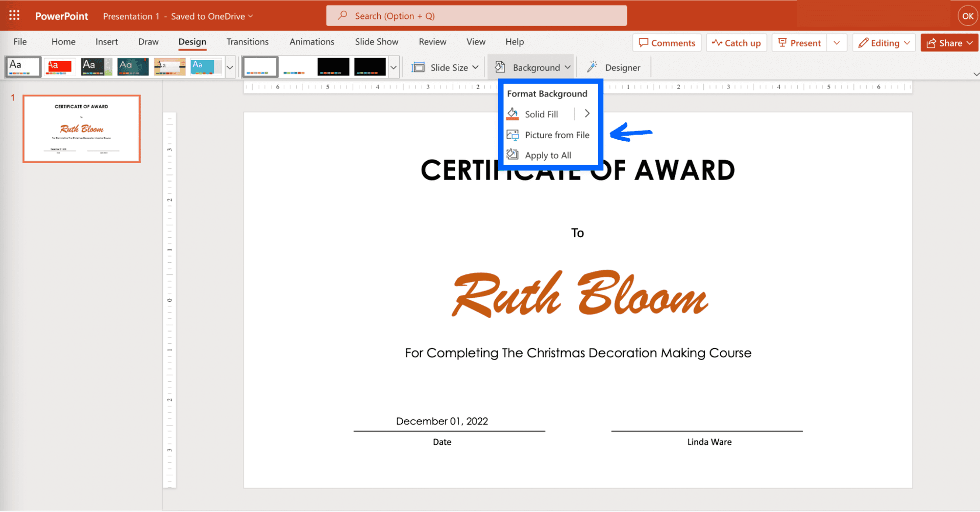Select the light blue theme thumbnail
Screen dimensions: 980x512
[x=206, y=67]
